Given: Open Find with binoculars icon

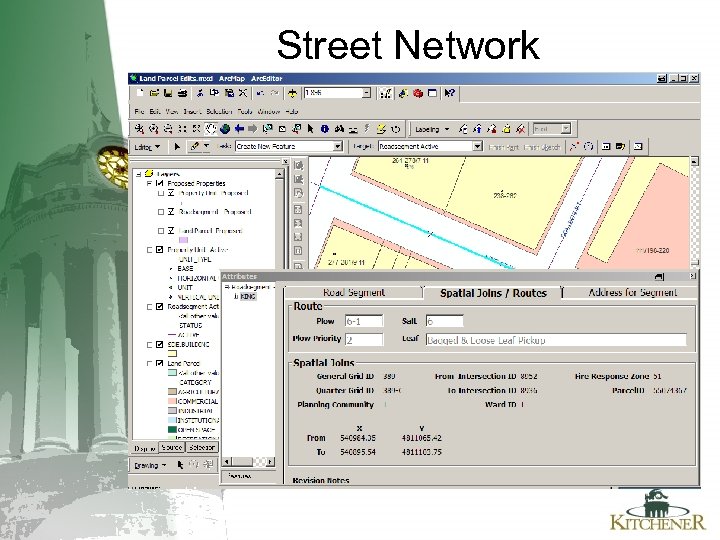Looking at the screenshot, I should tap(339, 129).
